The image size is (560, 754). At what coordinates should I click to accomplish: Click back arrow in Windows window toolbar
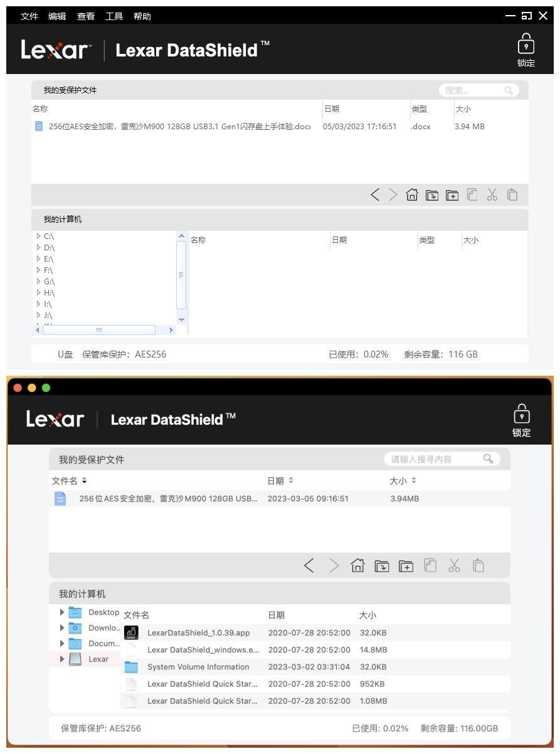(x=375, y=195)
